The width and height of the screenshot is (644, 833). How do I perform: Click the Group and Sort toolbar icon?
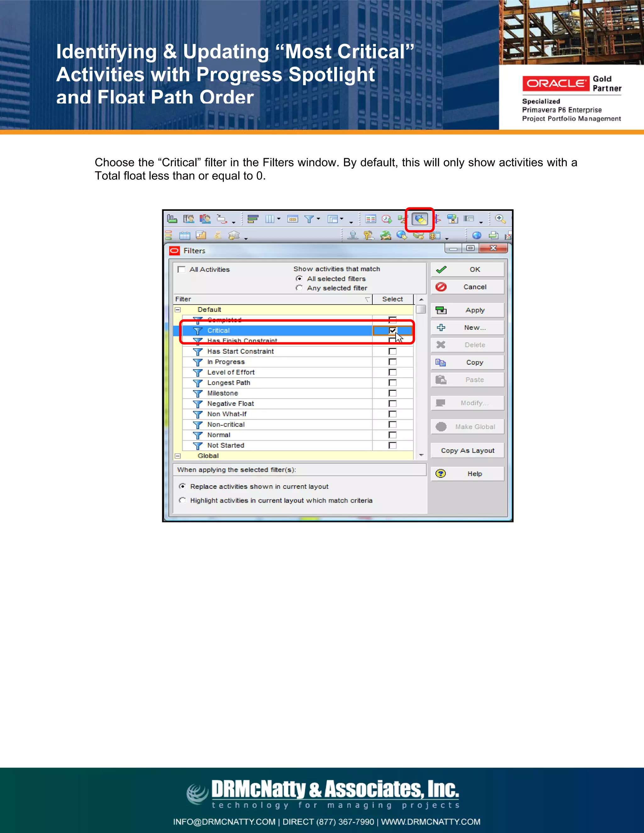(x=333, y=219)
